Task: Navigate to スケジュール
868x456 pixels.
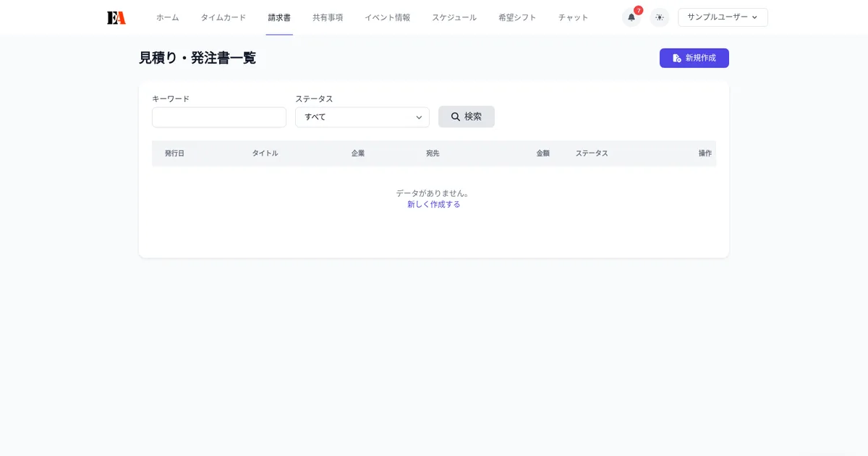Action: click(454, 17)
